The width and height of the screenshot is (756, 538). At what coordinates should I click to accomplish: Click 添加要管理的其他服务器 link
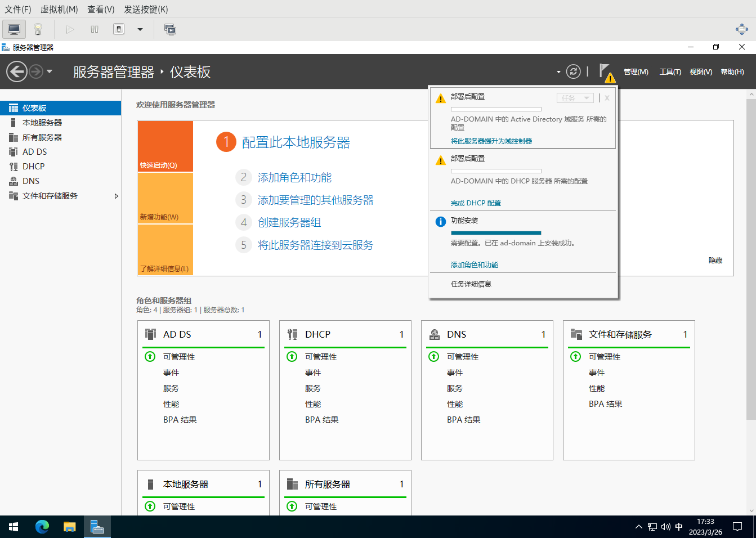coord(315,200)
